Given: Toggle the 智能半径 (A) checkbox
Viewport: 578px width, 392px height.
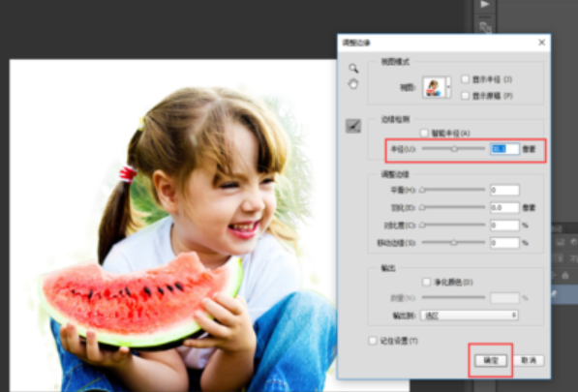Looking at the screenshot, I should 424,133.
